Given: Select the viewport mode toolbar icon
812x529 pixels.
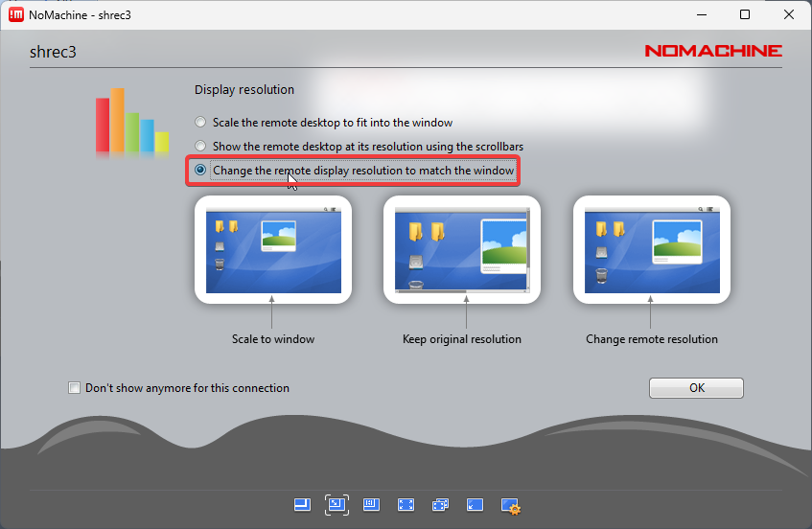Looking at the screenshot, I should click(x=371, y=505).
